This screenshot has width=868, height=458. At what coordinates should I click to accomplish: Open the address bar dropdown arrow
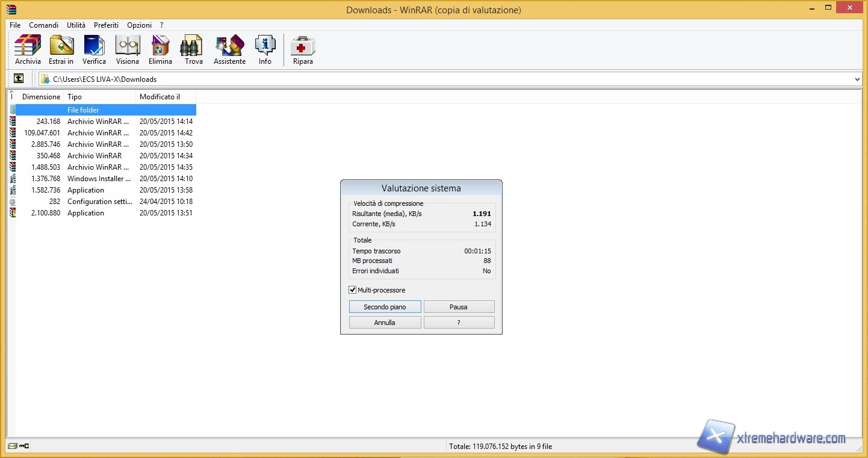857,79
